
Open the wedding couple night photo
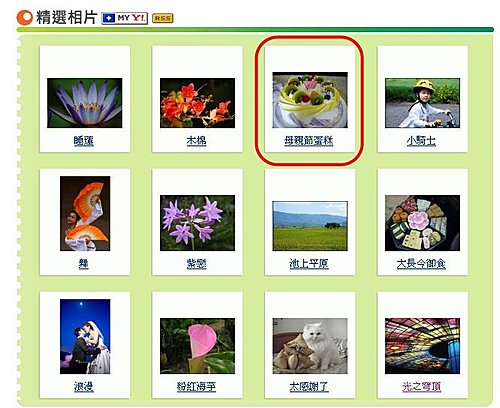pyautogui.click(x=85, y=336)
